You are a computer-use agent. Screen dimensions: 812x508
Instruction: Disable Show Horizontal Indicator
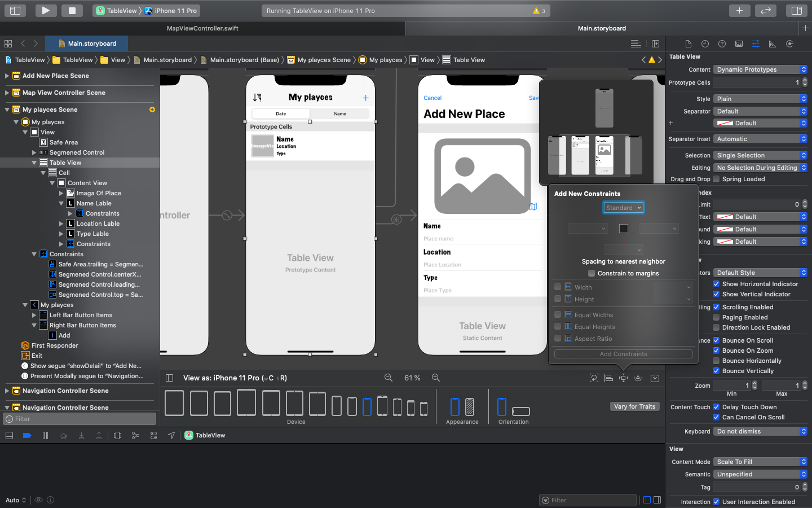click(716, 284)
